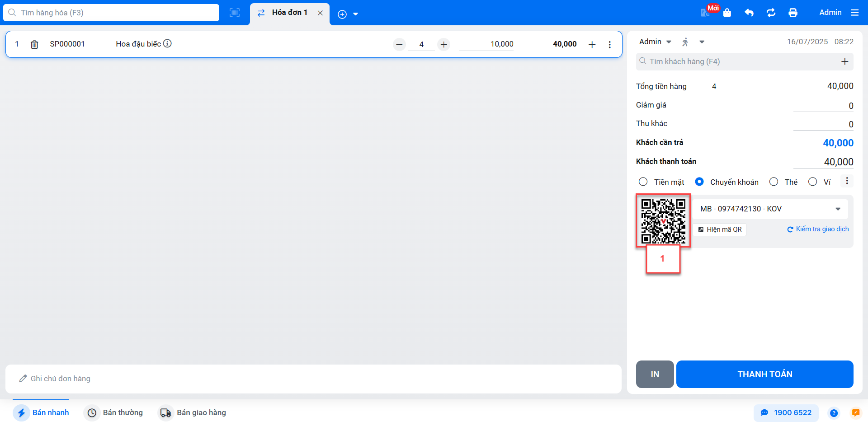This screenshot has width=868, height=426.
Task: Open the Admin account menu
Action: click(830, 13)
